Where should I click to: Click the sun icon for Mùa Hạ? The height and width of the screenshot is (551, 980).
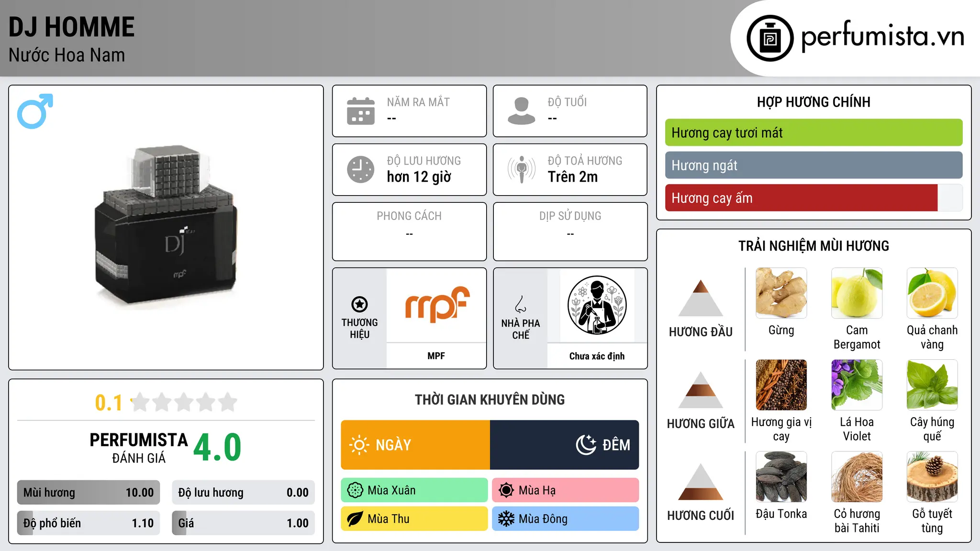pos(506,490)
